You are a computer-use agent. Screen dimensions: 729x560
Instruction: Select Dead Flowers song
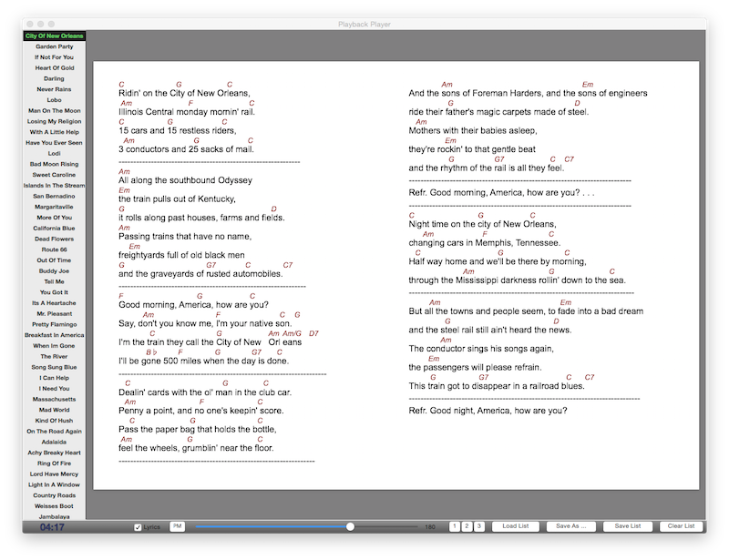click(x=55, y=239)
